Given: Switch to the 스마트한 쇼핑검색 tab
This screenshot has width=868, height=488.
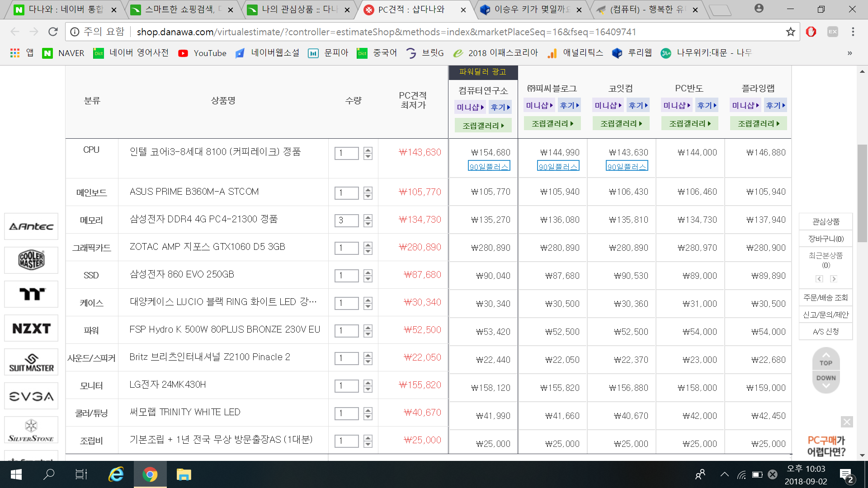Looking at the screenshot, I should coord(181,9).
